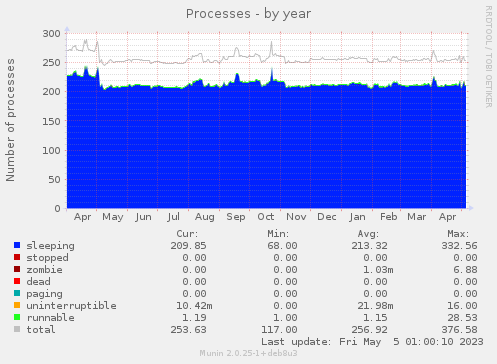
Task: Click runnable maximum value 28.53
Action: [x=462, y=318]
